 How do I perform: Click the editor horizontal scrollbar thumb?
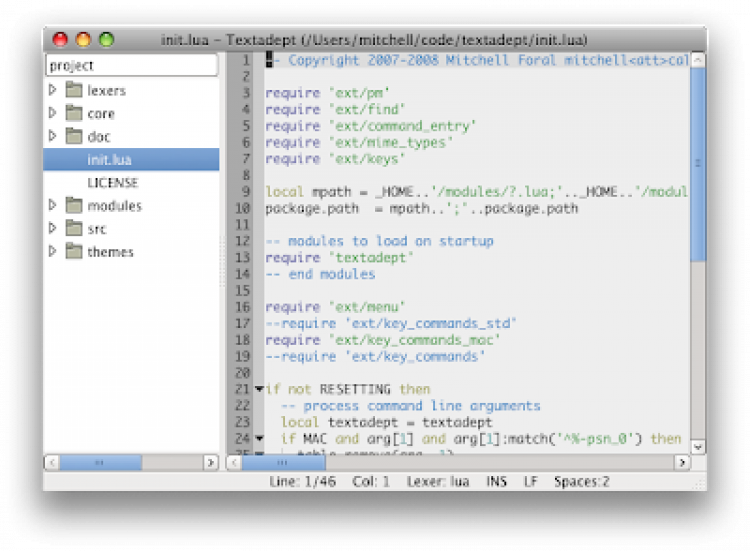click(x=283, y=463)
